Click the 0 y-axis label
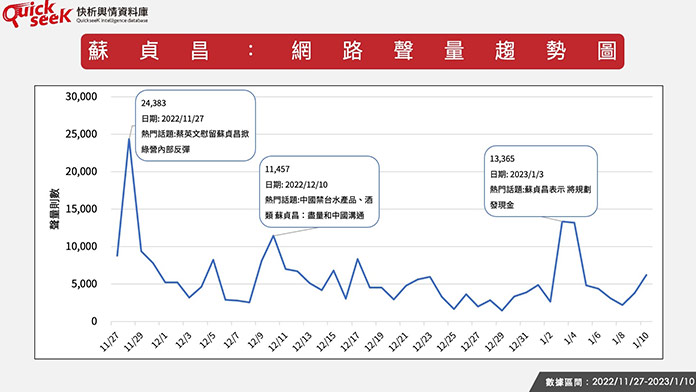This screenshot has width=696, height=392. click(94, 321)
